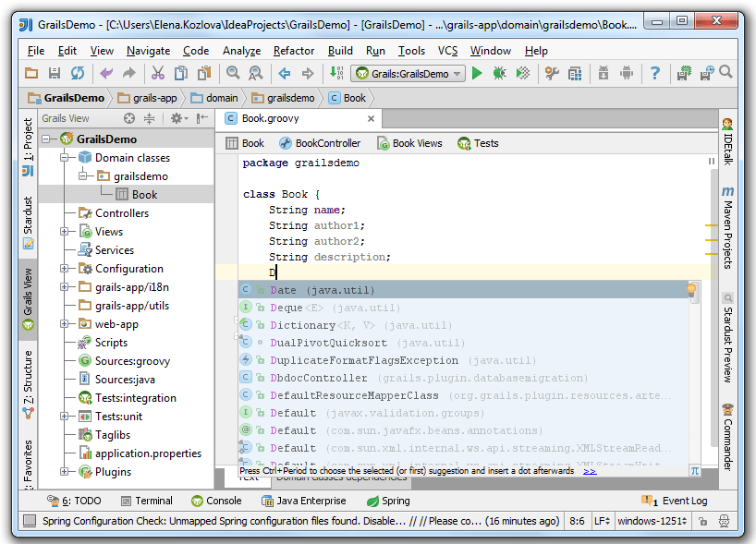Synchronize files using the refresh icon
The height and width of the screenshot is (544, 756).
pyautogui.click(x=79, y=74)
